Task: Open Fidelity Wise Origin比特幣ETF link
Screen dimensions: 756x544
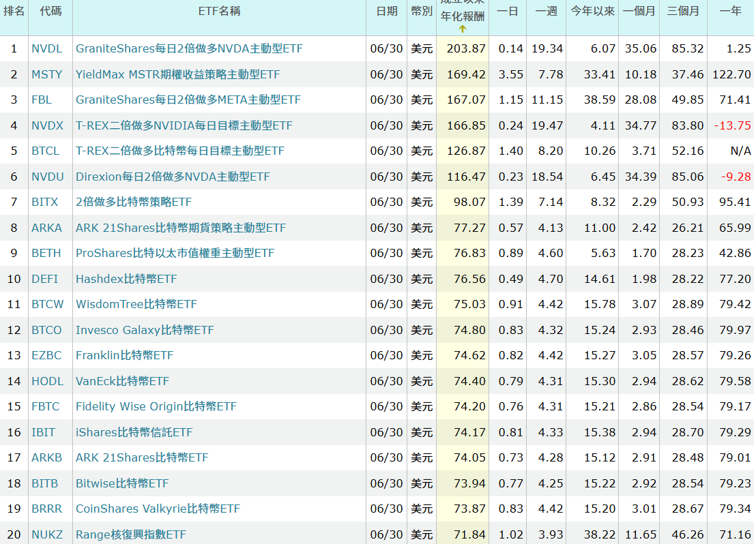Action: coord(156,406)
